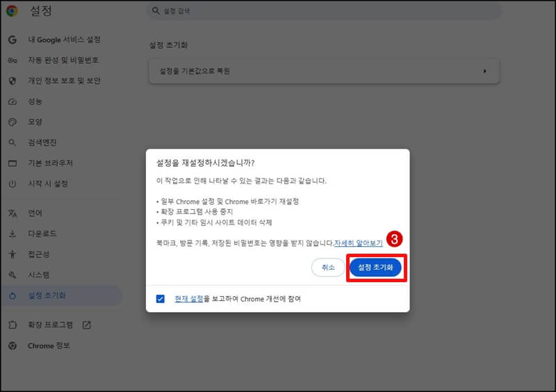Select the 성능 menu item
The height and width of the screenshot is (392, 556).
(x=35, y=101)
